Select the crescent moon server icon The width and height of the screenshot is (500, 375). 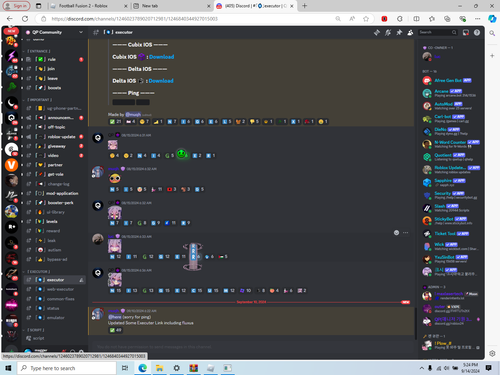click(x=11, y=102)
